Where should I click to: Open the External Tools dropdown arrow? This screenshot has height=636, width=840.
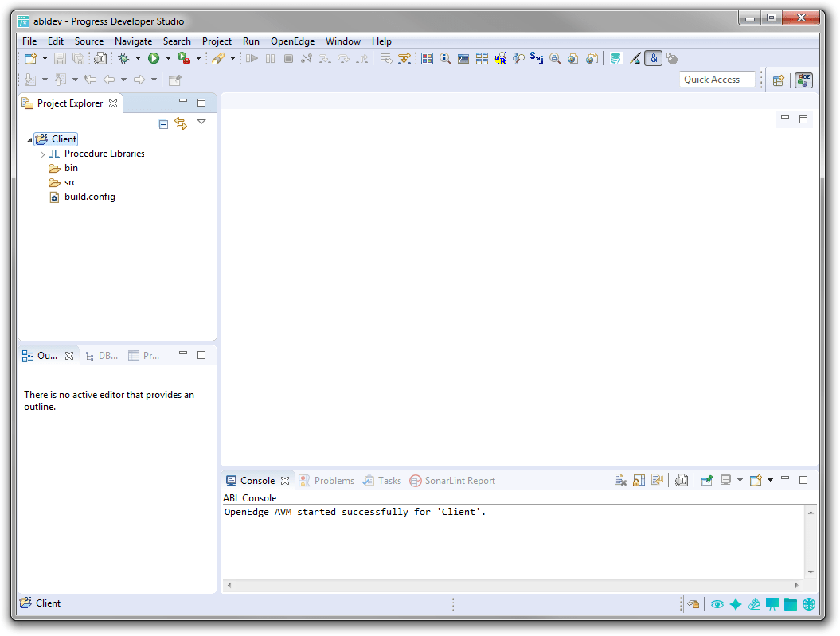(x=198, y=58)
